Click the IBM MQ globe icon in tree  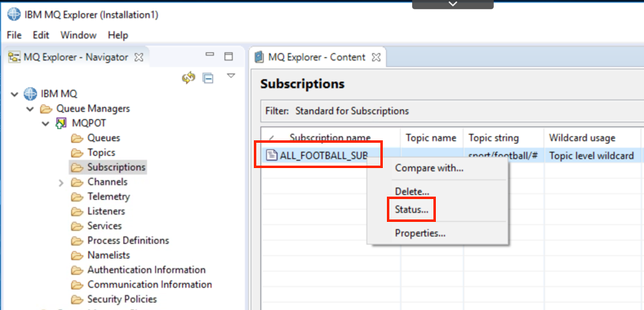point(31,94)
